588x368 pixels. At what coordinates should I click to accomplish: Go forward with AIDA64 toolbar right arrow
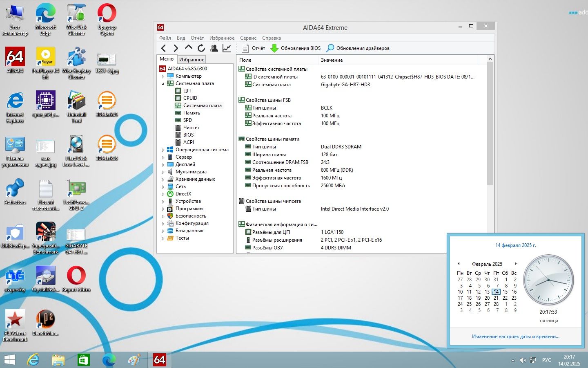(x=176, y=48)
